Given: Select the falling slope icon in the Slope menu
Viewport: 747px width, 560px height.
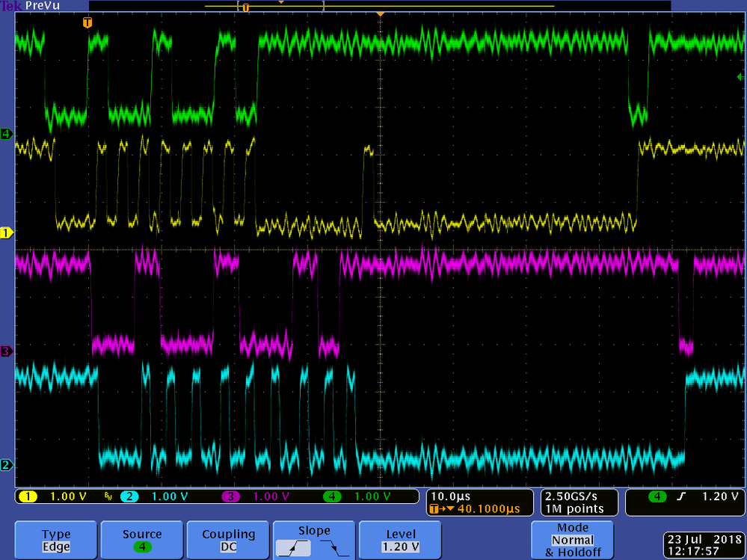Looking at the screenshot, I should click(335, 549).
